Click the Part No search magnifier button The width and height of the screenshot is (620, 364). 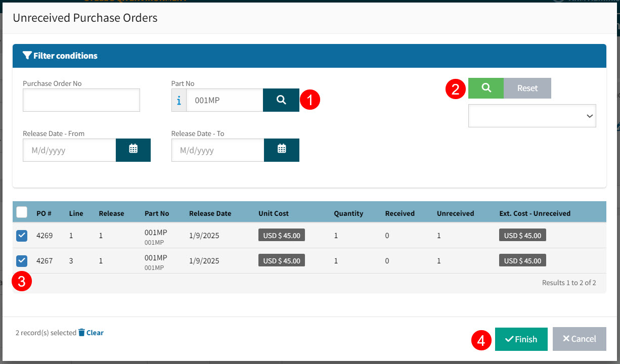(281, 100)
